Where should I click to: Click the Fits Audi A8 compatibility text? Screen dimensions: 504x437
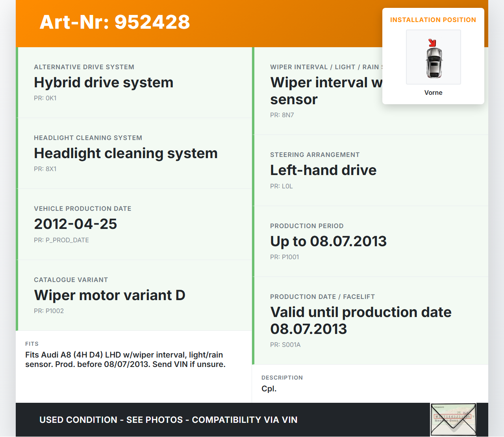pyautogui.click(x=125, y=360)
